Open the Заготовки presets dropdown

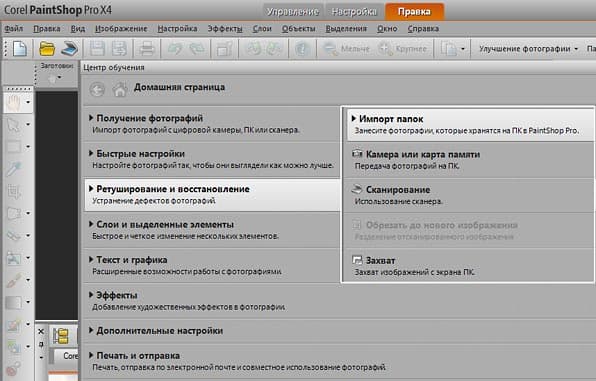(54, 78)
